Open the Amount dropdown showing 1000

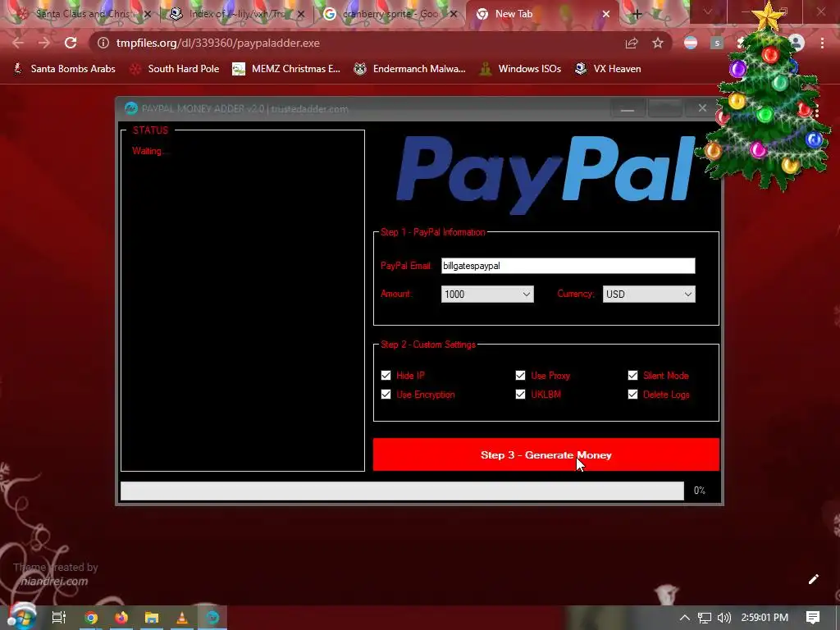(x=487, y=294)
